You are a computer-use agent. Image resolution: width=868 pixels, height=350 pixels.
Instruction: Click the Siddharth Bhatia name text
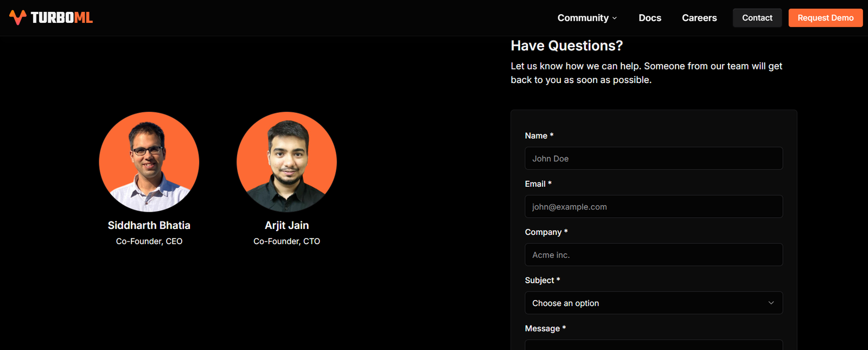tap(149, 225)
